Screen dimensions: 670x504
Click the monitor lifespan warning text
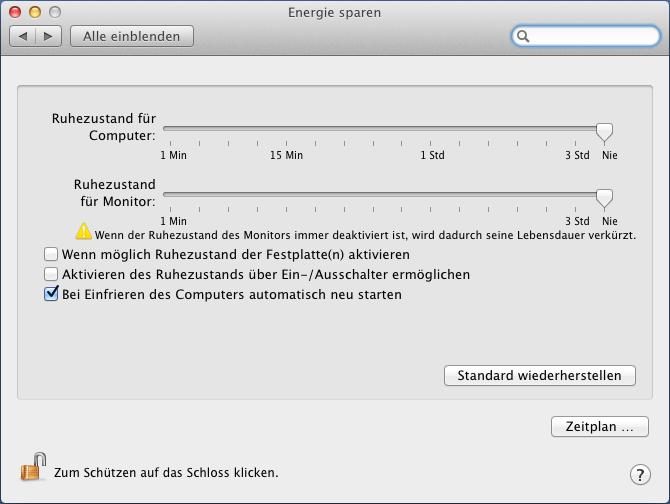pyautogui.click(x=365, y=235)
